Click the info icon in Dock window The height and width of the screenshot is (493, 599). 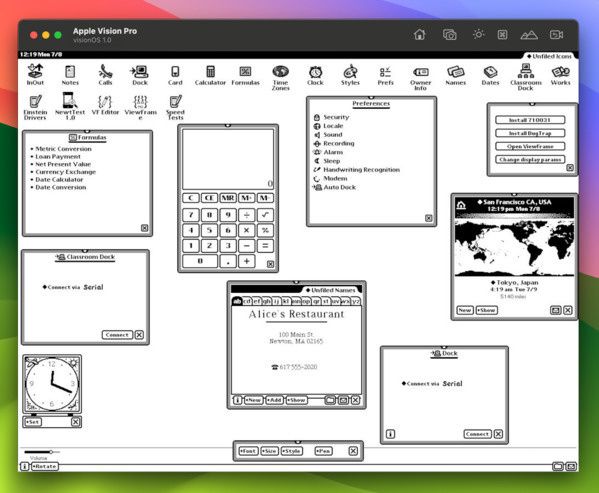point(390,434)
